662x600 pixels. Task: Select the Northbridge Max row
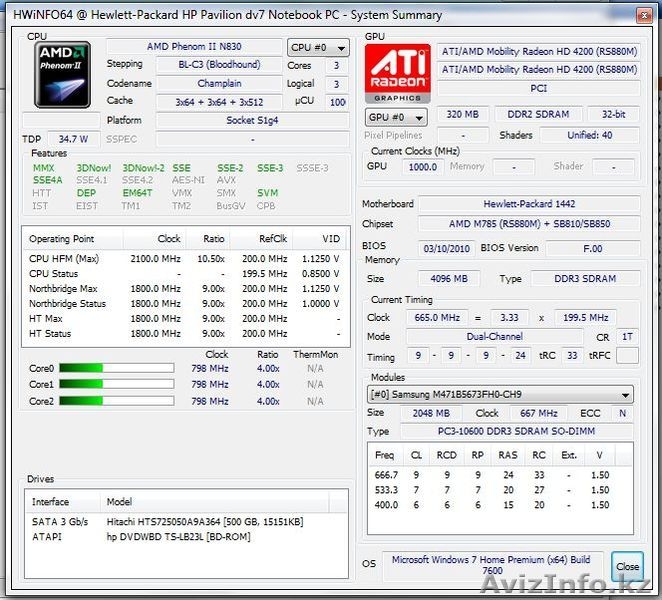(x=185, y=289)
